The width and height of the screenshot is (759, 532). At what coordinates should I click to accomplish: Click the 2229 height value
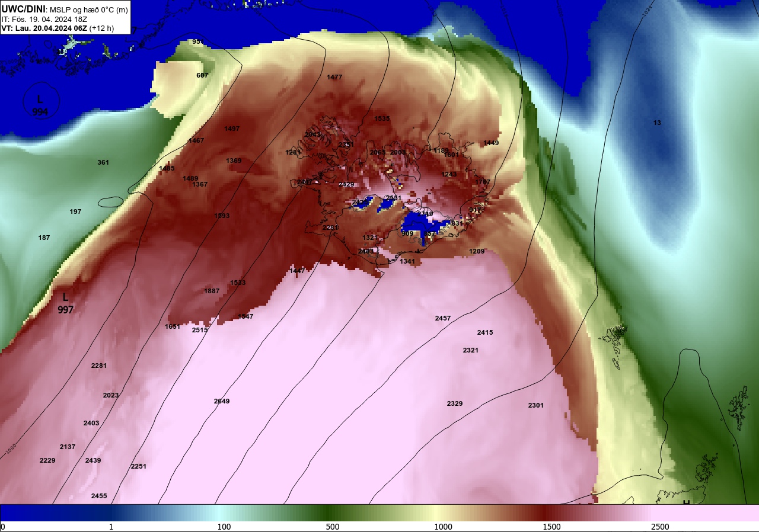tap(47, 460)
